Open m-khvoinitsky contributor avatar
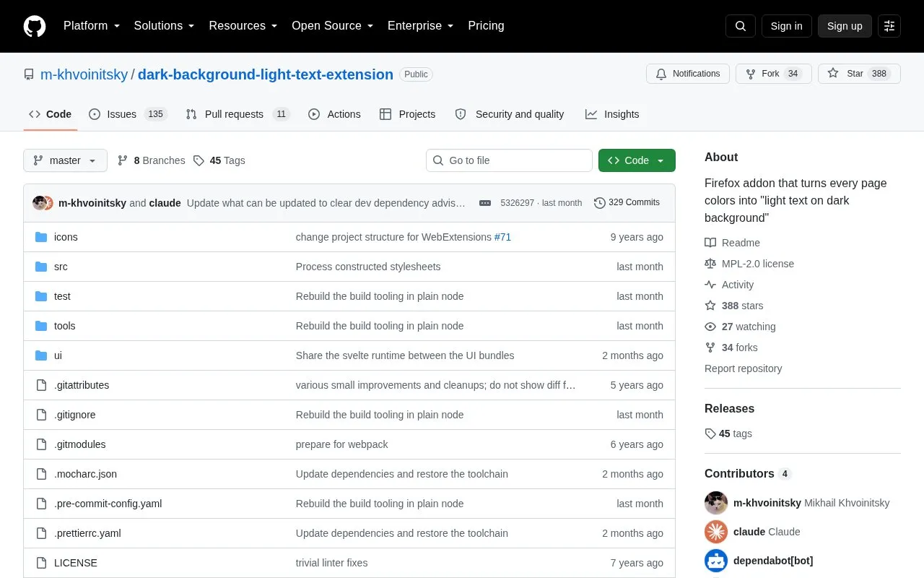 coord(716,503)
